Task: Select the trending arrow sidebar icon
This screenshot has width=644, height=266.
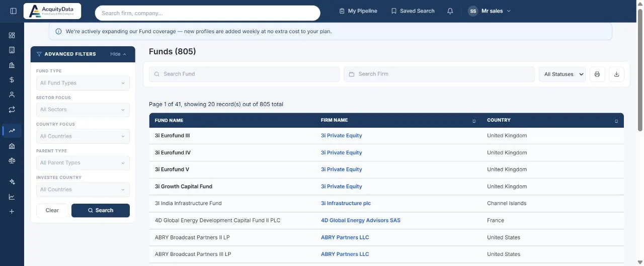Action: (x=12, y=131)
